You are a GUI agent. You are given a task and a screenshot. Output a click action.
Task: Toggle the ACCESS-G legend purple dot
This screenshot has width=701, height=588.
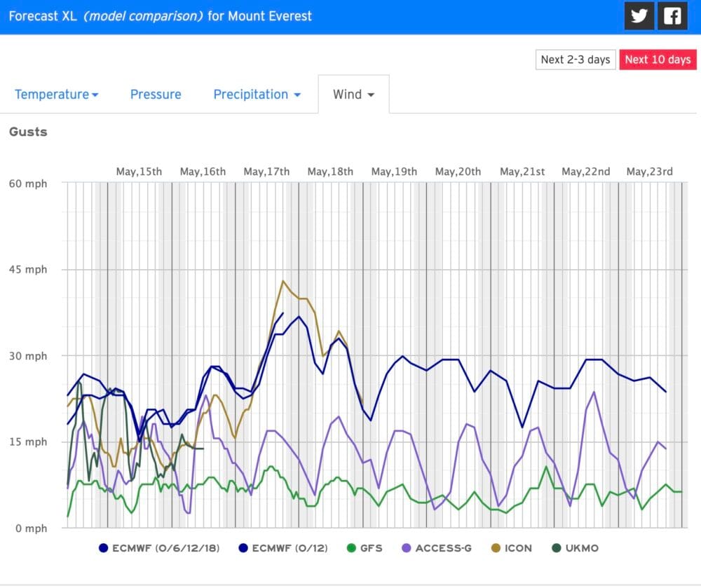point(406,548)
